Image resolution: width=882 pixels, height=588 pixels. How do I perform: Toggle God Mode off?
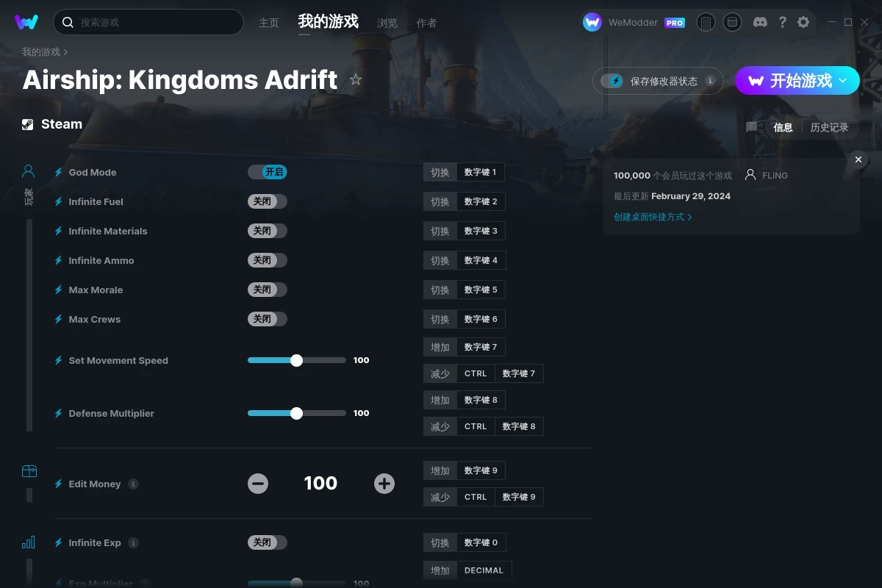268,172
